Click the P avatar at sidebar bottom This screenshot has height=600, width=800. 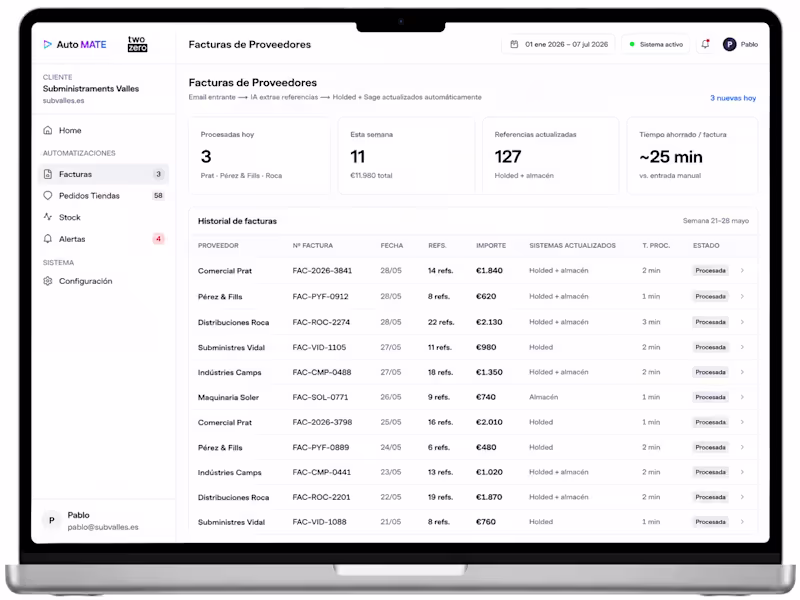point(51,520)
